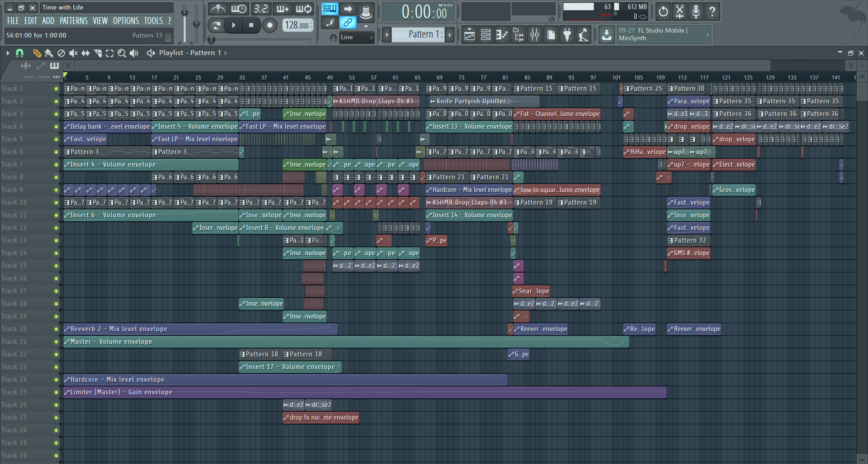Screen dimensions: 868x464
Task: Open undo history icon
Action: click(663, 11)
